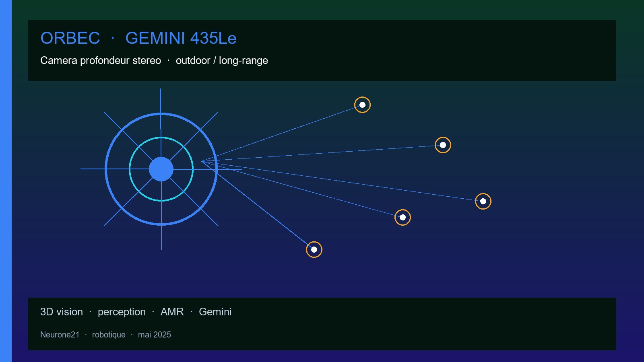
Task: Click the "perception" tag
Action: click(122, 312)
